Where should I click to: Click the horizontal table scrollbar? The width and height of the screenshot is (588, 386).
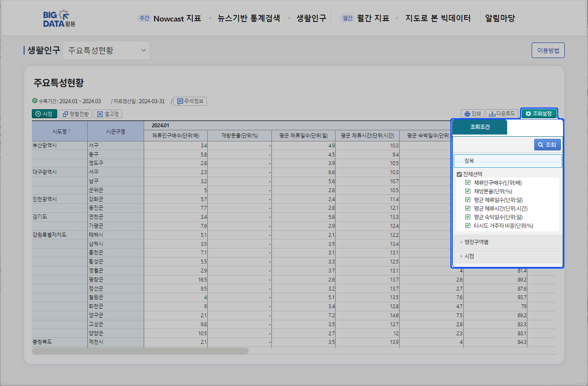coord(140,351)
